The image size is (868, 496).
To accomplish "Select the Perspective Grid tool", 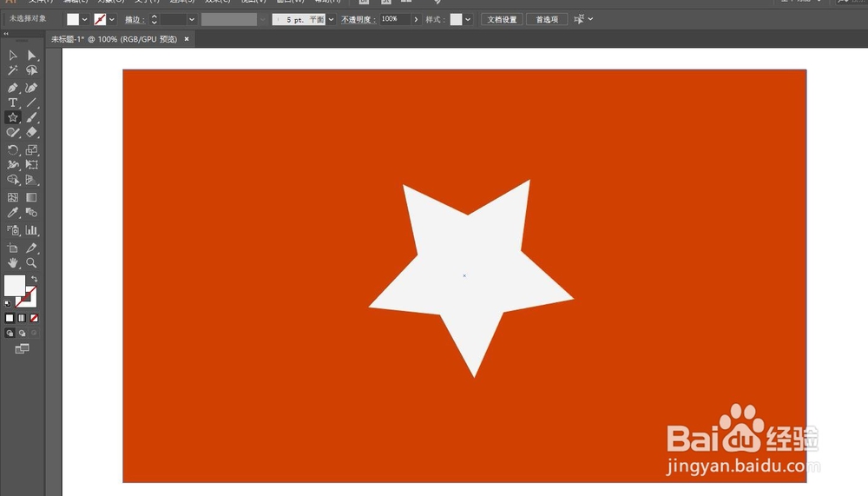I will pos(31,180).
